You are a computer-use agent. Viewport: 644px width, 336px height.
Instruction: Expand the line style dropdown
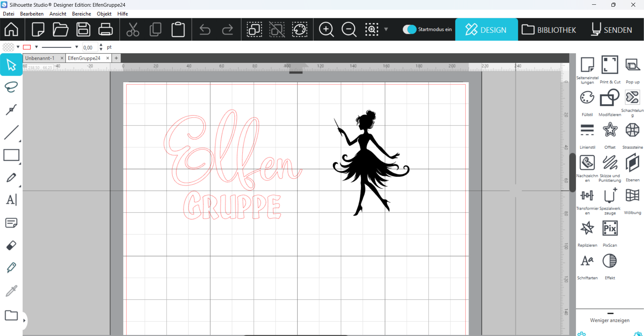[x=76, y=47]
